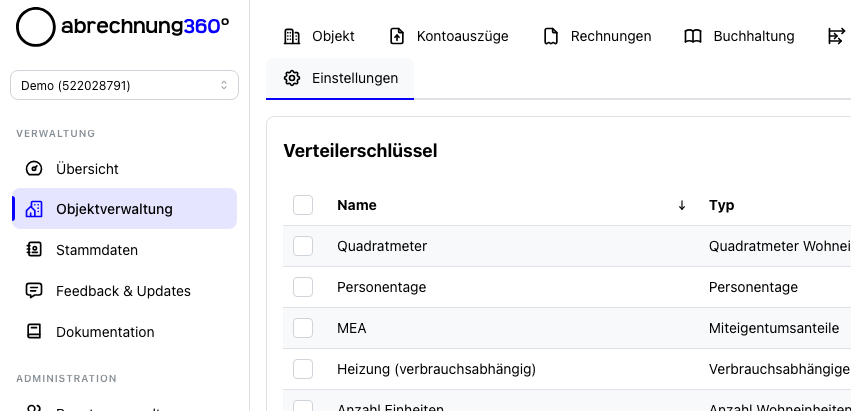This screenshot has width=851, height=411.
Task: Click the Heizung (verbrauchsabhängig) name cell
Action: [436, 369]
